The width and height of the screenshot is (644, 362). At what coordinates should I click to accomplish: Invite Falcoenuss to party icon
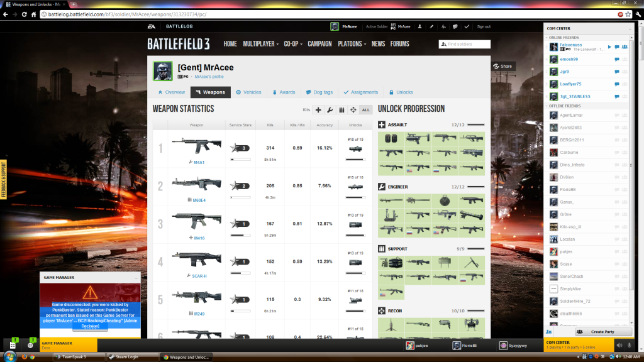point(625,47)
